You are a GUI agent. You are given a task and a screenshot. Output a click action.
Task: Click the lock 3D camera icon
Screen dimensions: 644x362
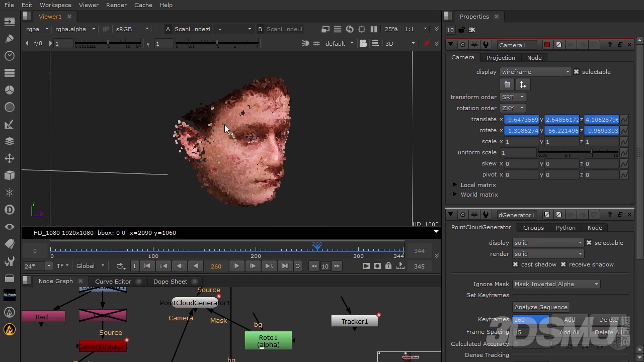[x=363, y=43]
